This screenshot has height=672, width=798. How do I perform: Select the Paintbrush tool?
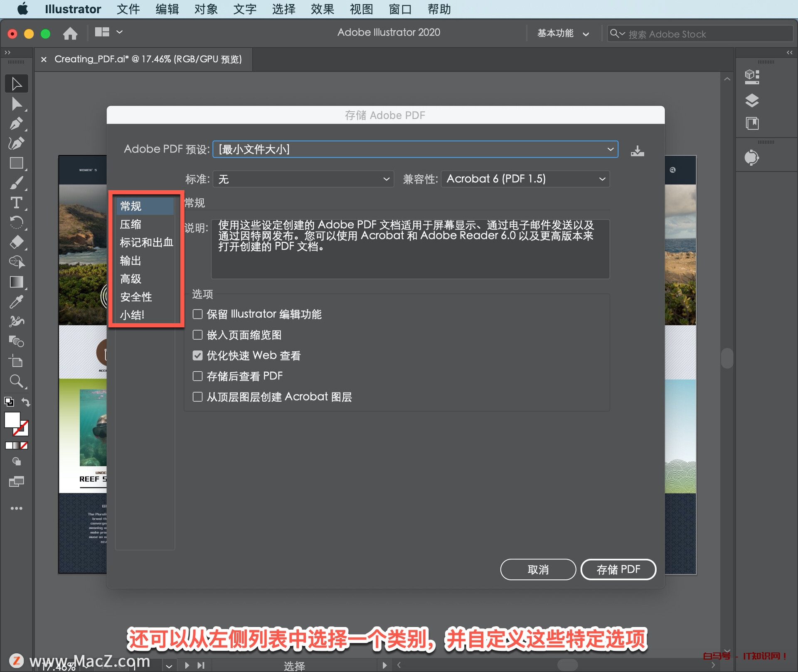tap(17, 183)
